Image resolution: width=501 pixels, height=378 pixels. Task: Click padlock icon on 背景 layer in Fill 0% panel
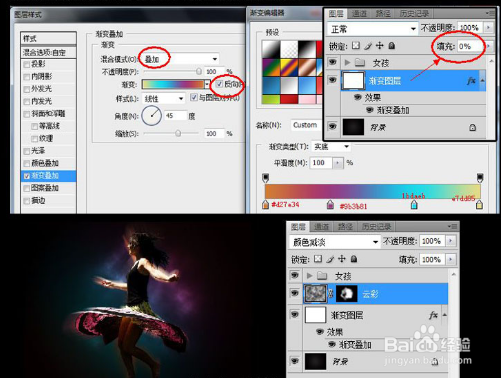(x=473, y=127)
